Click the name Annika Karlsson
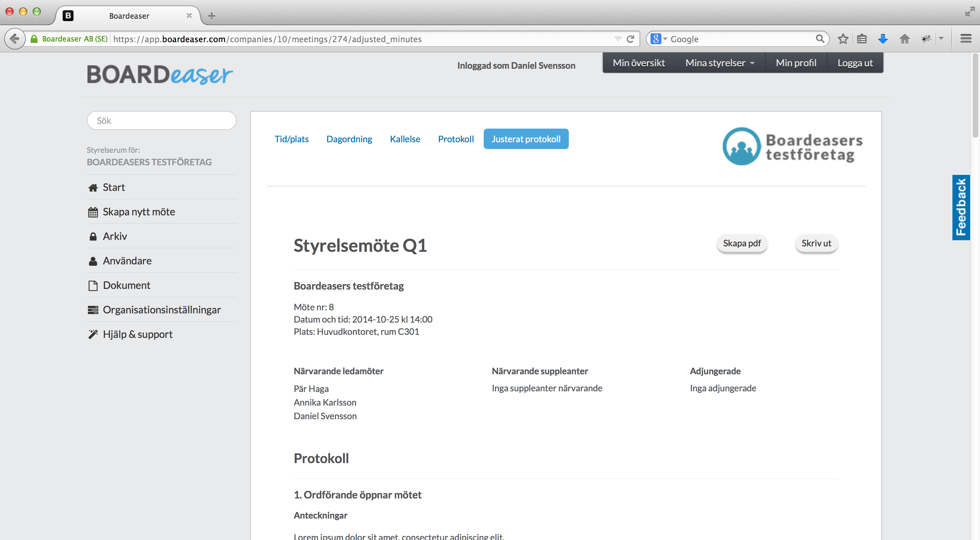 pos(325,402)
